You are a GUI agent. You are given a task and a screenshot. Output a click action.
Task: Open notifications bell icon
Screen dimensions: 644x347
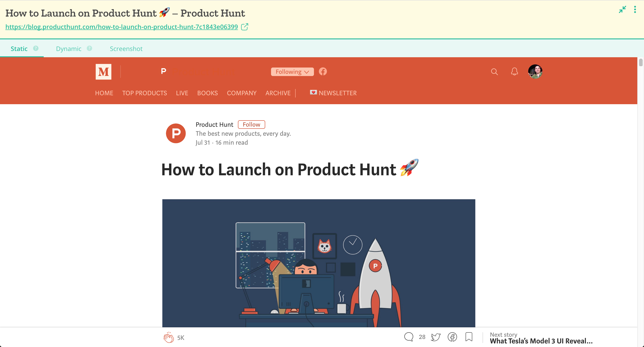click(x=514, y=72)
